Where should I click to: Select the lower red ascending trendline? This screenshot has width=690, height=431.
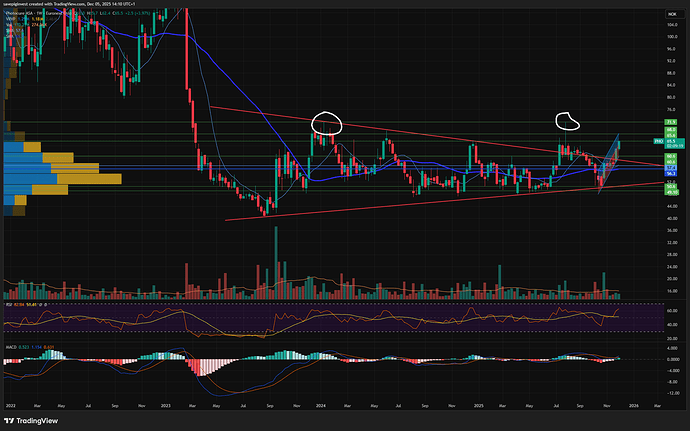point(400,203)
